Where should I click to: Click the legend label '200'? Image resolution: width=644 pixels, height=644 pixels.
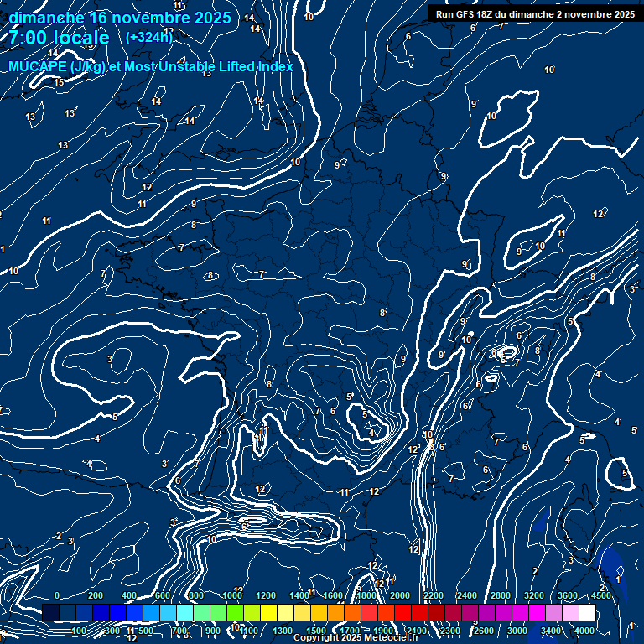96,595
